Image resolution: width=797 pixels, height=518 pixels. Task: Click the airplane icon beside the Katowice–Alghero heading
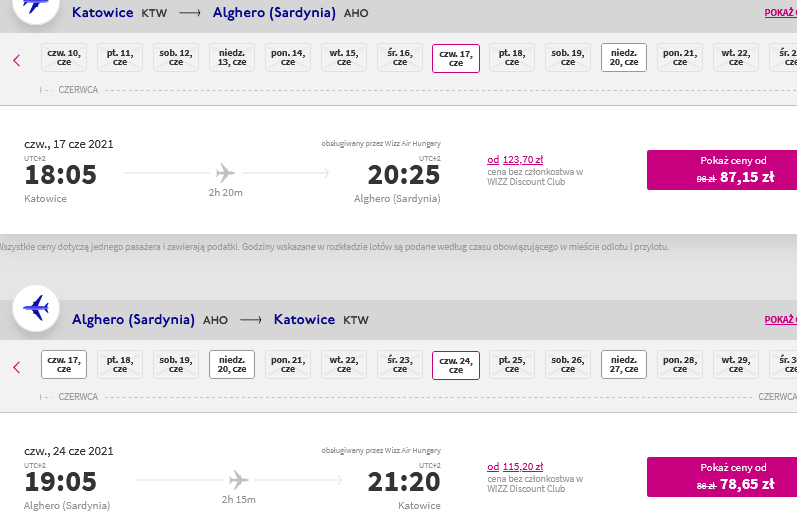point(36,6)
